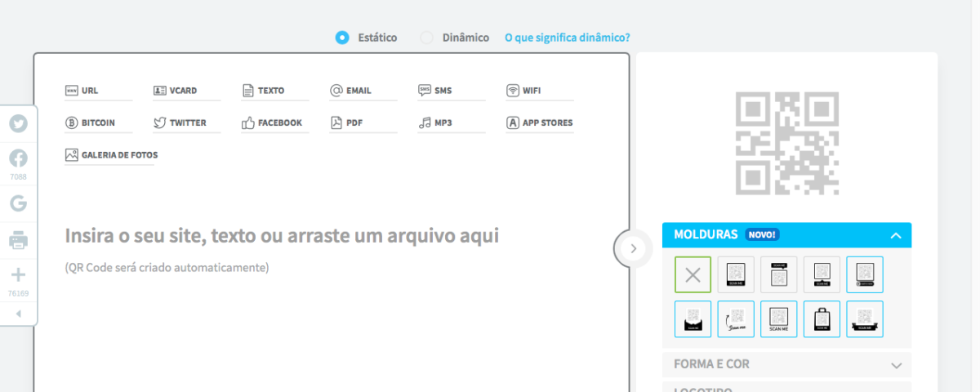This screenshot has height=392, width=980.
Task: Expand the FORMA E COR section
Action: pos(786,364)
